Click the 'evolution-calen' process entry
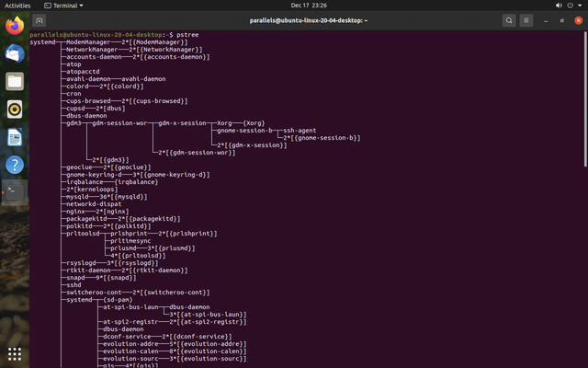588x368 pixels. [130, 351]
